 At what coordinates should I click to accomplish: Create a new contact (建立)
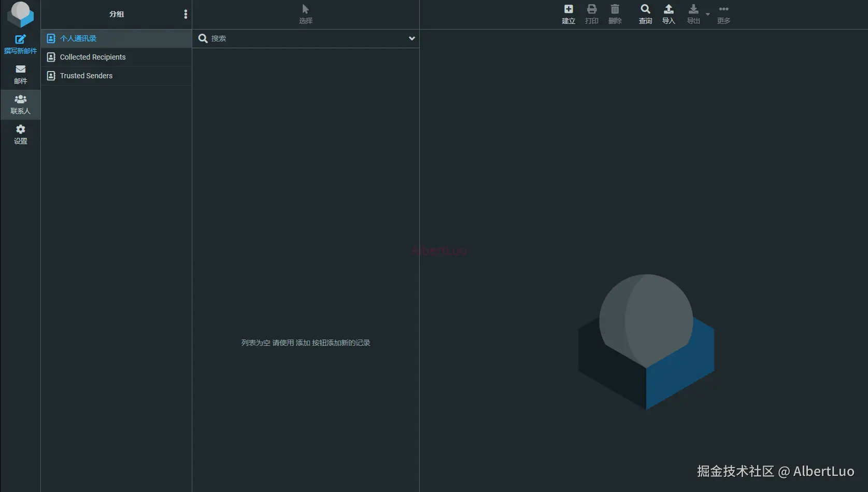click(568, 15)
